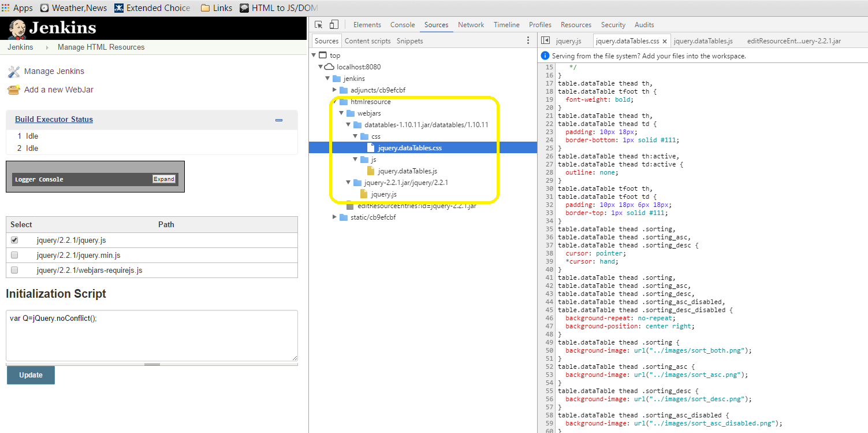Select the Sources sub-tab in navigator
This screenshot has width=868, height=433.
(326, 41)
